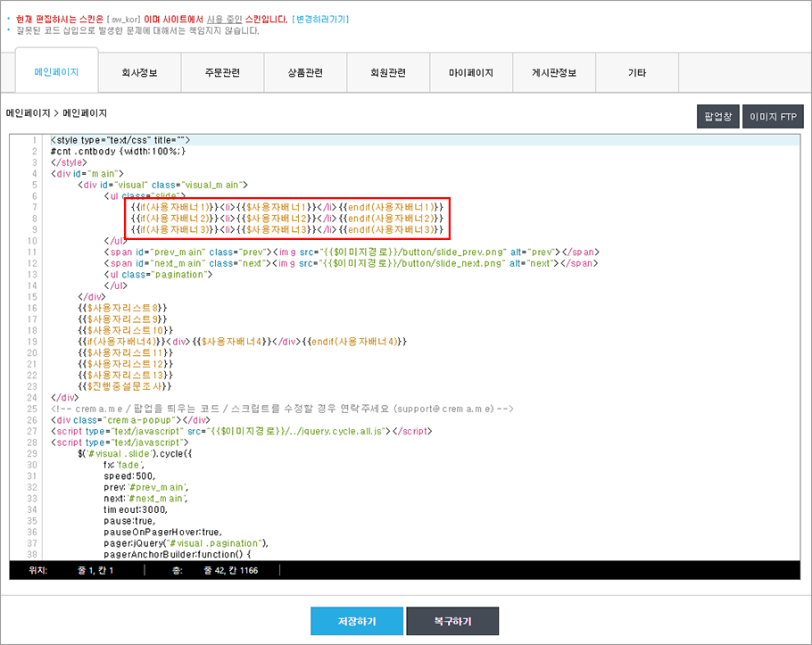812x645 pixels.
Task: Click the 진행중설문조사 code line
Action: point(124,386)
